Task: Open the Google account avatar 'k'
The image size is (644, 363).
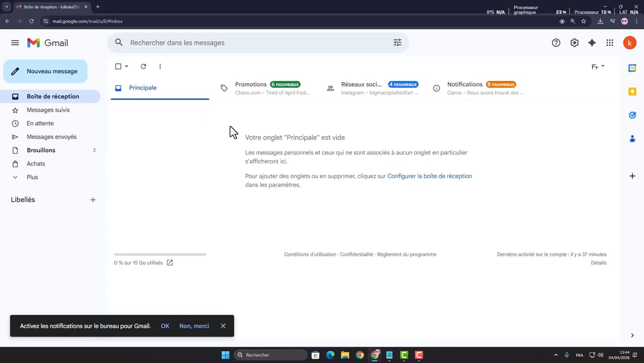Action: (x=630, y=43)
